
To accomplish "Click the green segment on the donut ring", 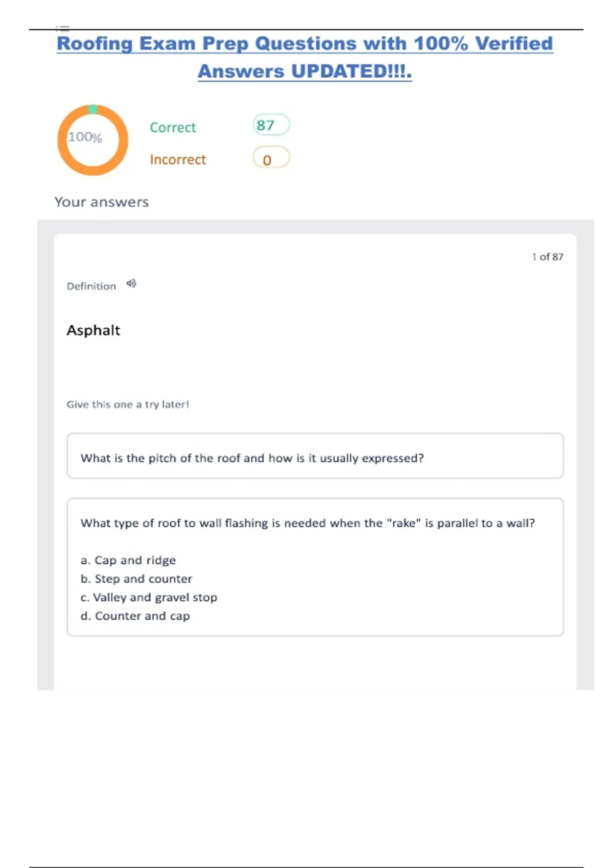I will coord(93,109).
